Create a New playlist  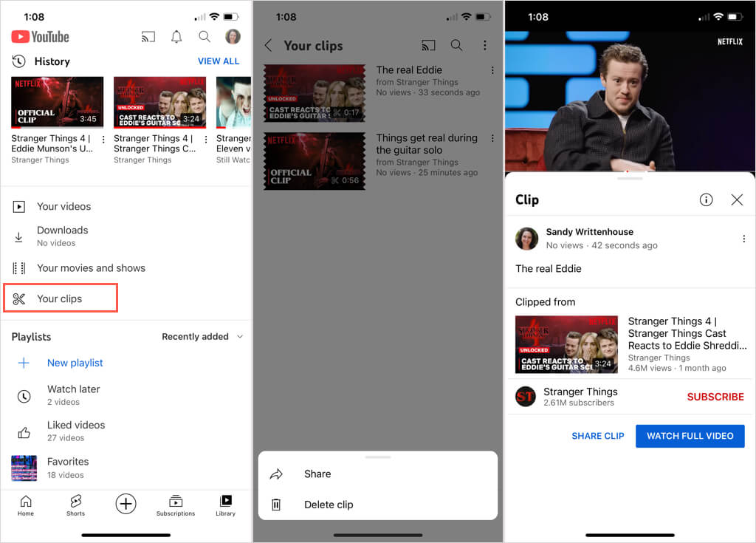(x=75, y=363)
